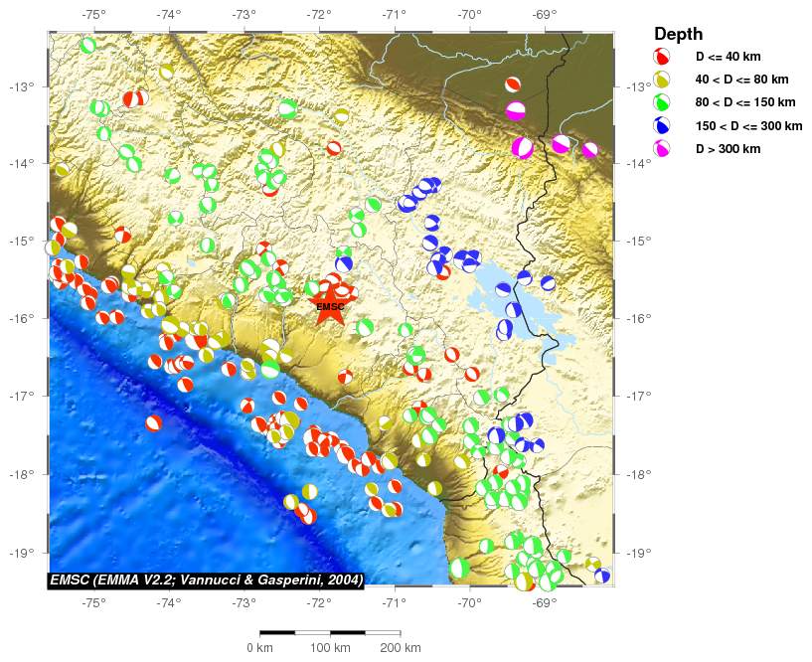The height and width of the screenshot is (662, 812).
Task: Click the -72° longitude label on top axis
Action: (318, 15)
